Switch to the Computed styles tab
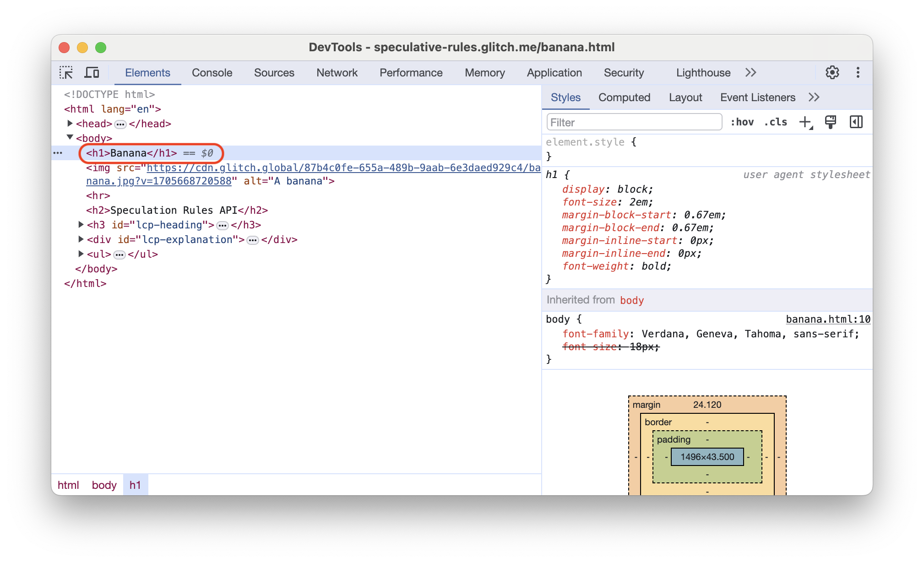 click(x=623, y=97)
